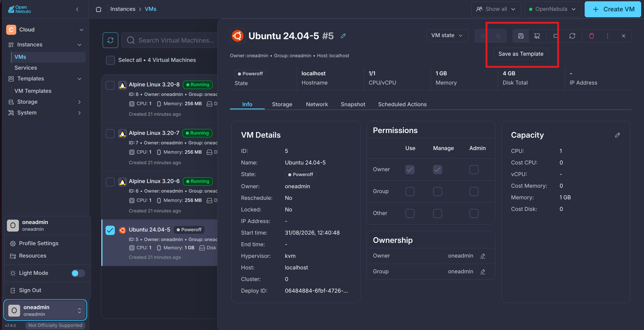Open the Cloud view selector

click(x=45, y=30)
